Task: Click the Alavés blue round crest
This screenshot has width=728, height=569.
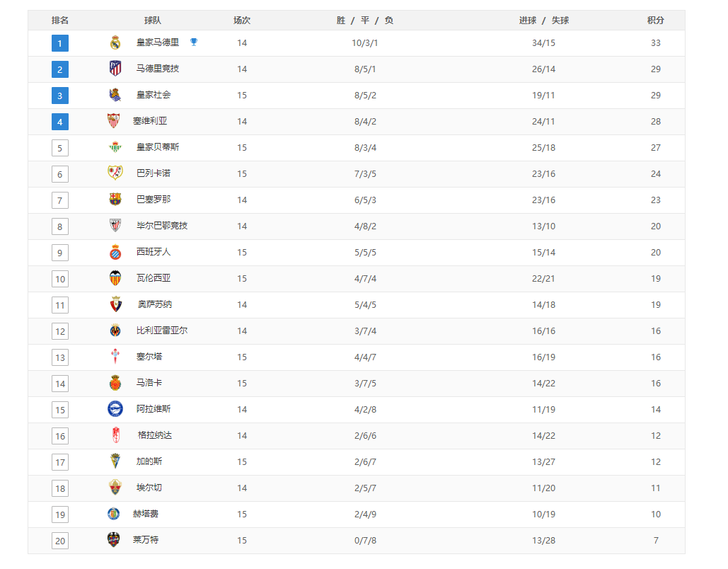Action: 115,409
